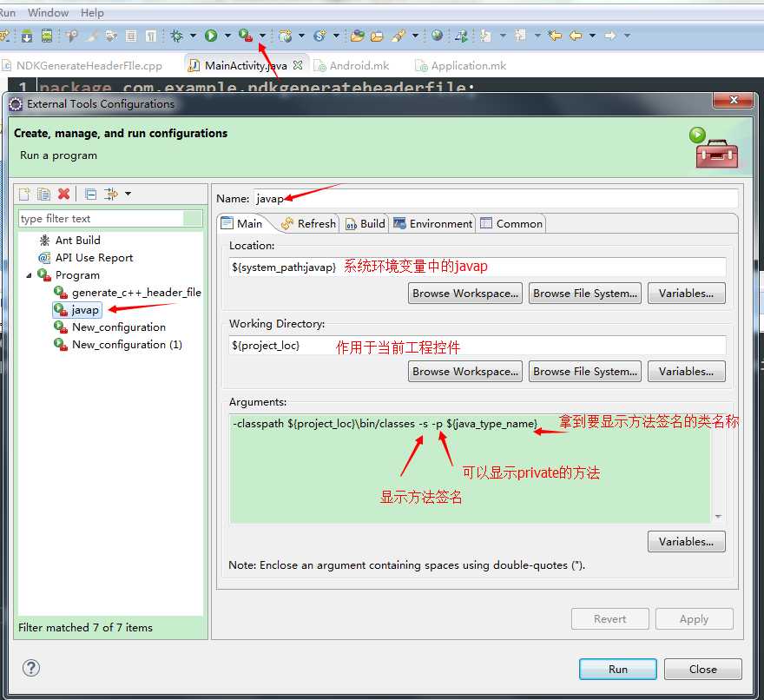
Task: Click the Run button
Action: click(x=618, y=670)
